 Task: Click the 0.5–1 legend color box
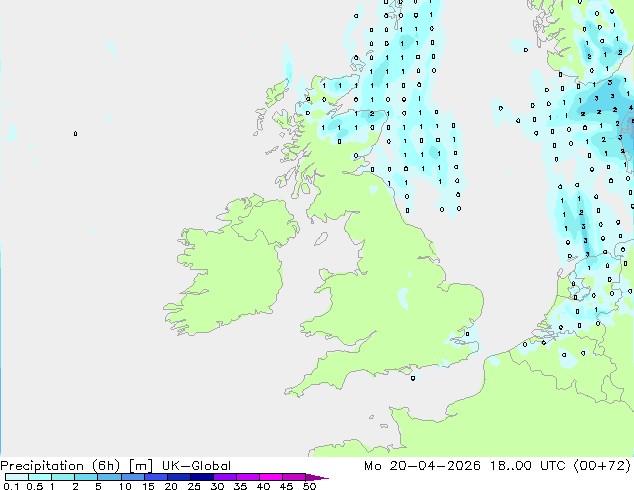click(x=40, y=477)
